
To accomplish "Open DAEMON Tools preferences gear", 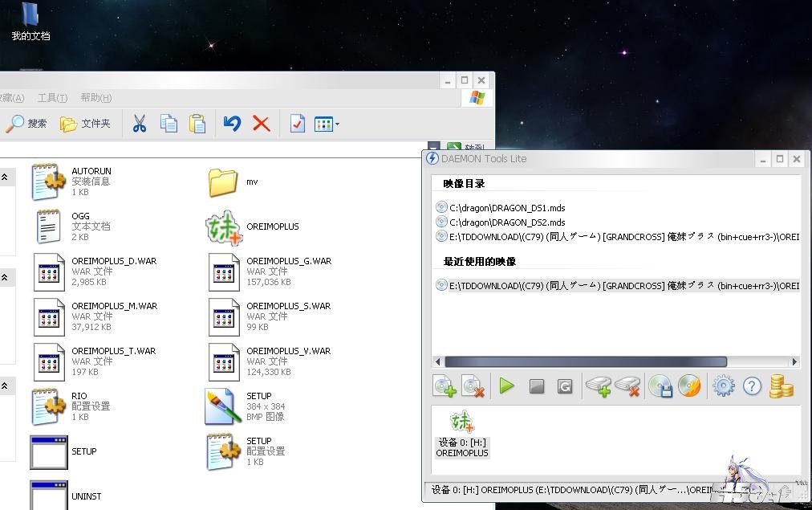I will click(724, 386).
